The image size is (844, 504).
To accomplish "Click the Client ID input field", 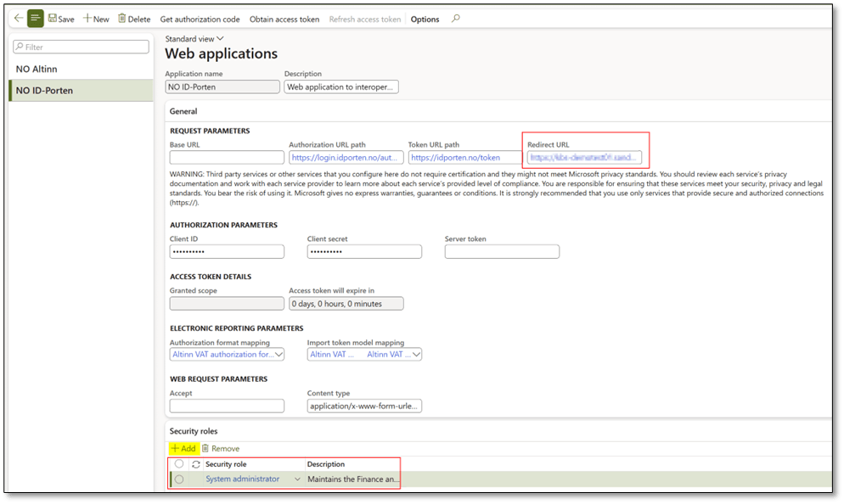I will 227,252.
